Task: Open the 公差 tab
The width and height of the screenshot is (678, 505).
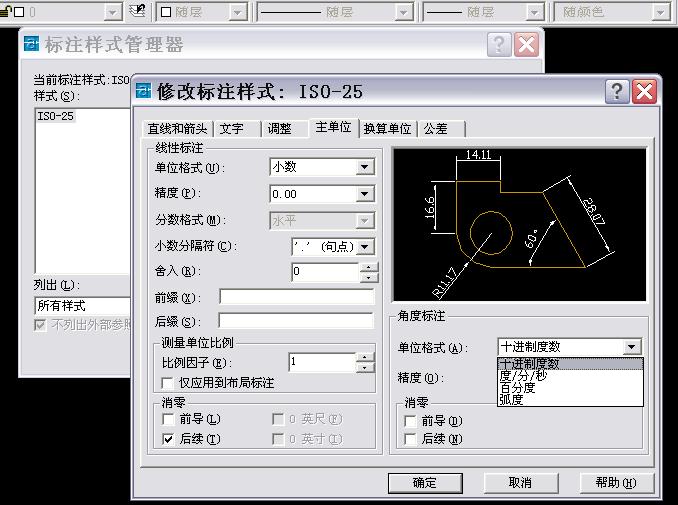Action: coord(441,128)
